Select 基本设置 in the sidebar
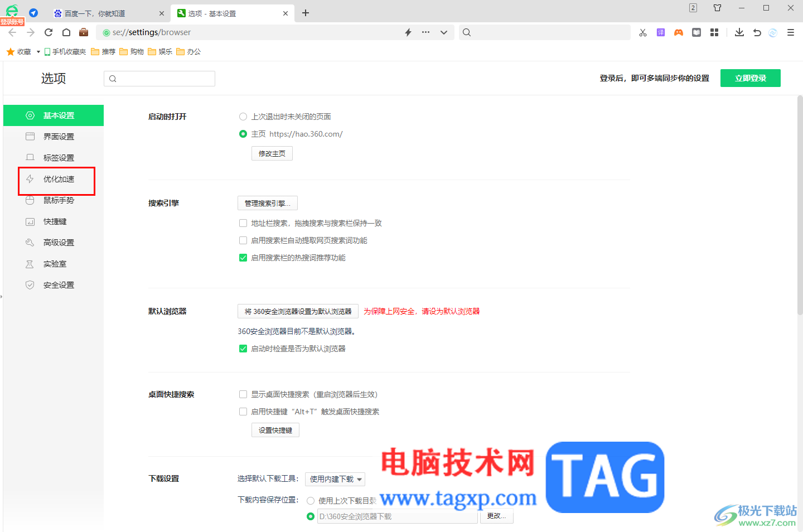 point(54,115)
